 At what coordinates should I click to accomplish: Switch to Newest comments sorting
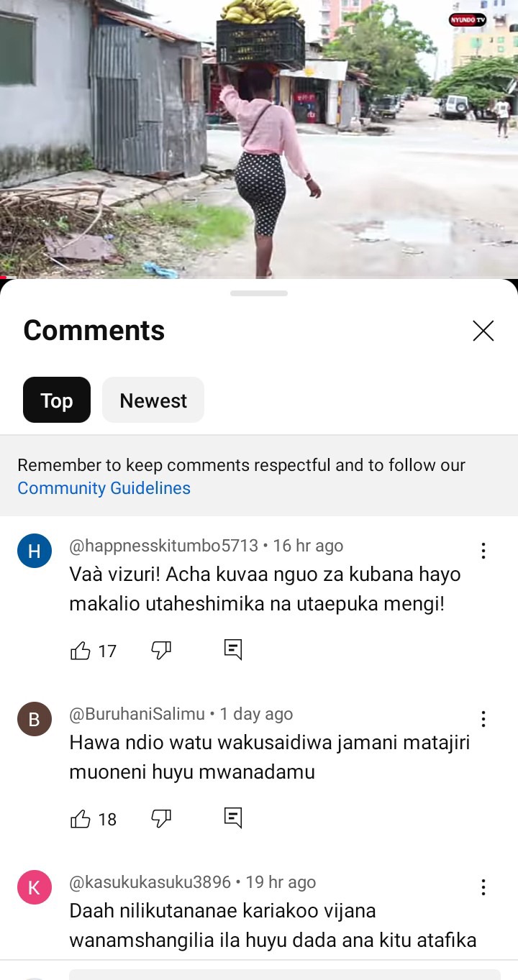pyautogui.click(x=153, y=400)
